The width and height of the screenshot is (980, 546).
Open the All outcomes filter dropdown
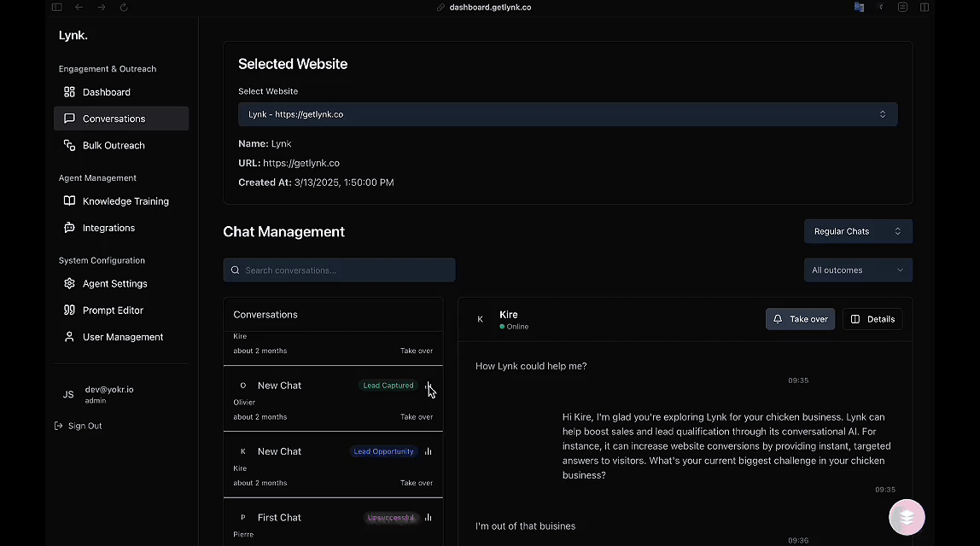(857, 270)
